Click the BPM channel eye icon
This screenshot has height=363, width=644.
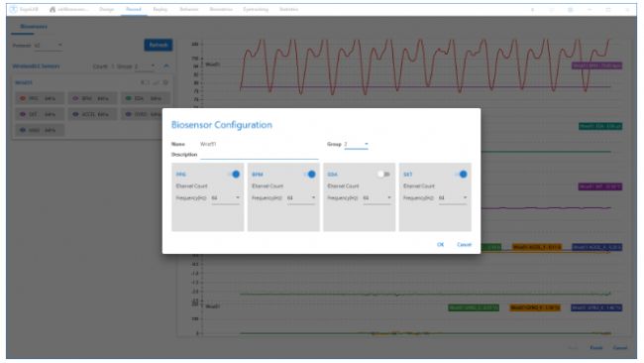click(75, 98)
